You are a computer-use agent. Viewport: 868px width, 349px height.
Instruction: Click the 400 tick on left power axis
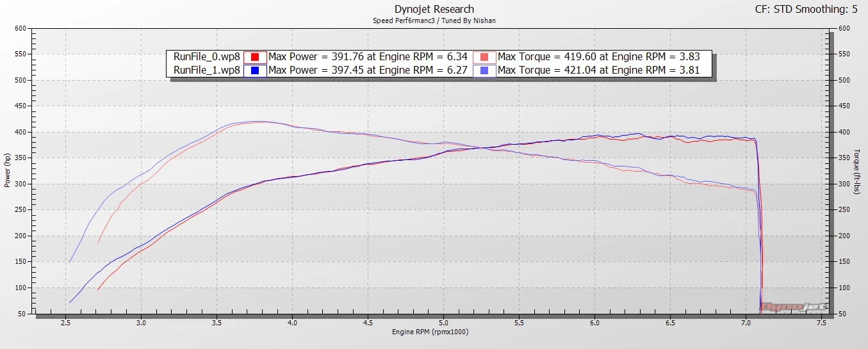tap(22, 132)
